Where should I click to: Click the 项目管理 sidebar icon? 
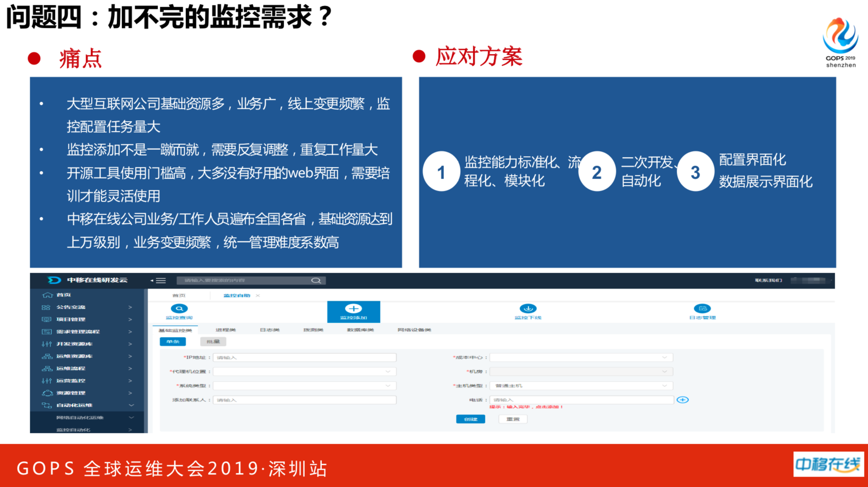46,320
